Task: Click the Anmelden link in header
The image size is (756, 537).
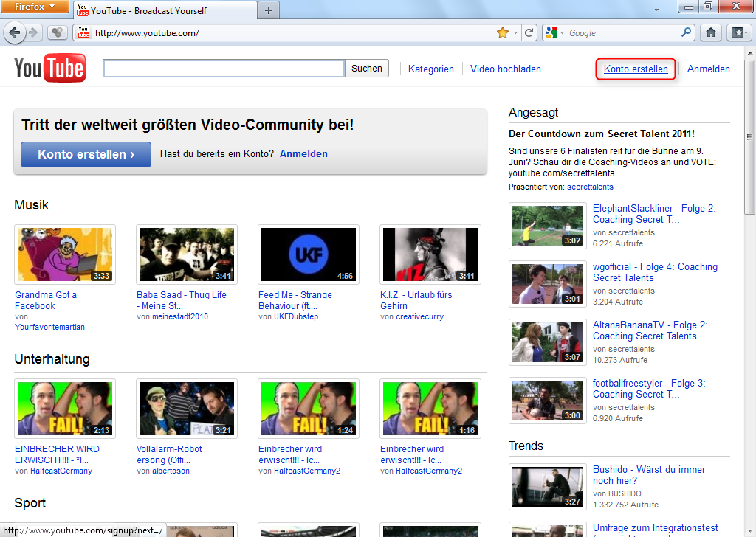Action: tap(708, 69)
